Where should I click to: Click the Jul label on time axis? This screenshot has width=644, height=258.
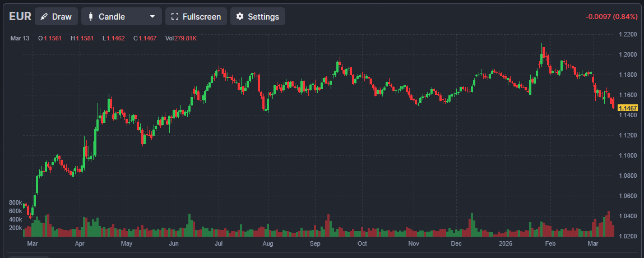click(x=219, y=243)
